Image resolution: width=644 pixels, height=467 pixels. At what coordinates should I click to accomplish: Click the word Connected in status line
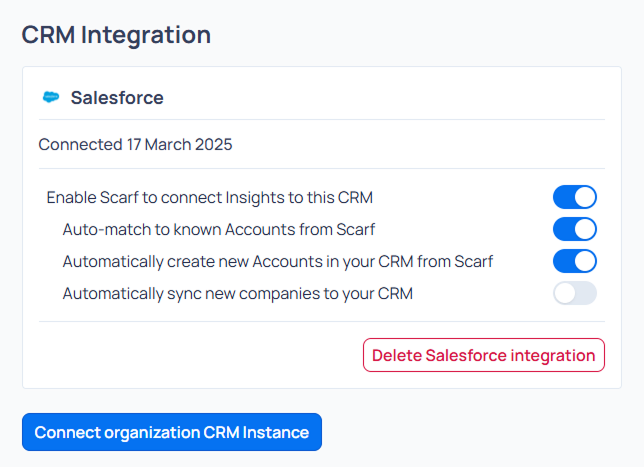[x=80, y=144]
